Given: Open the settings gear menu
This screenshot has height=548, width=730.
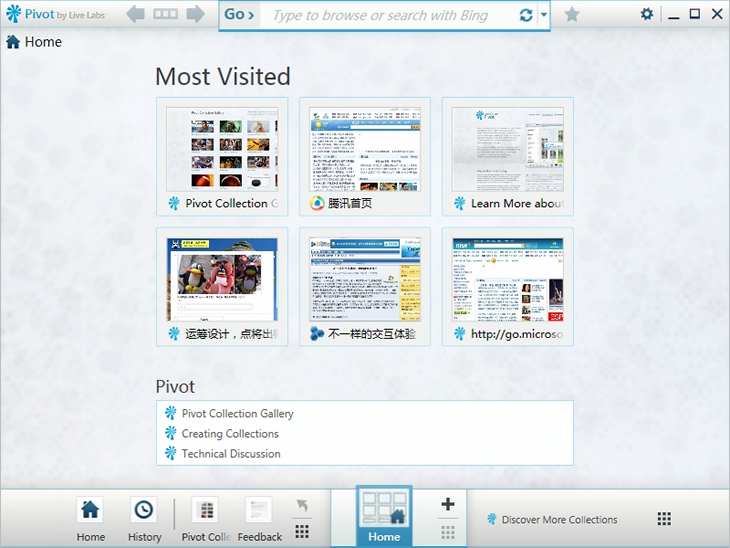Looking at the screenshot, I should click(x=647, y=15).
